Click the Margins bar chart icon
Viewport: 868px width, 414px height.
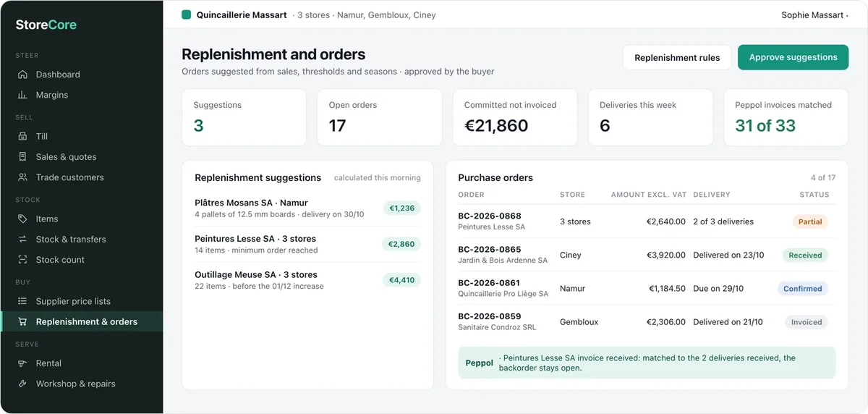22,95
